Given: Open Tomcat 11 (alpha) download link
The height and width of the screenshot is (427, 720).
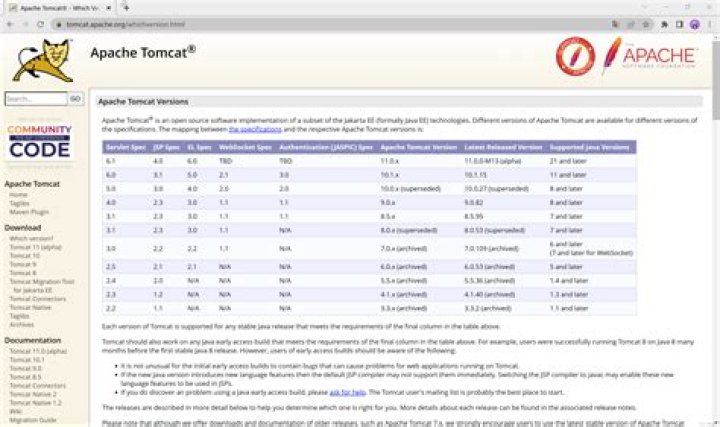Looking at the screenshot, I should pyautogui.click(x=35, y=247).
